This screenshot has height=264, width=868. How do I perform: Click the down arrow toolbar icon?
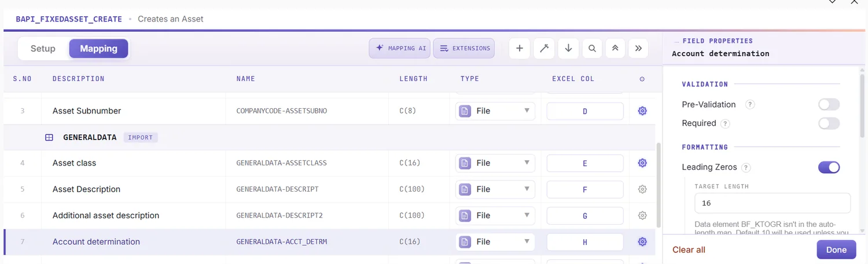click(568, 49)
